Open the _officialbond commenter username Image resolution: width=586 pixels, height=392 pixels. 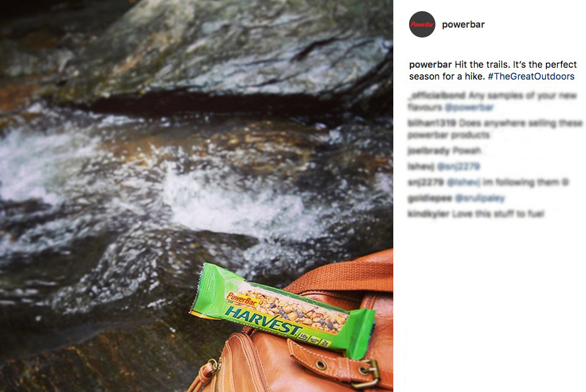[x=437, y=95]
